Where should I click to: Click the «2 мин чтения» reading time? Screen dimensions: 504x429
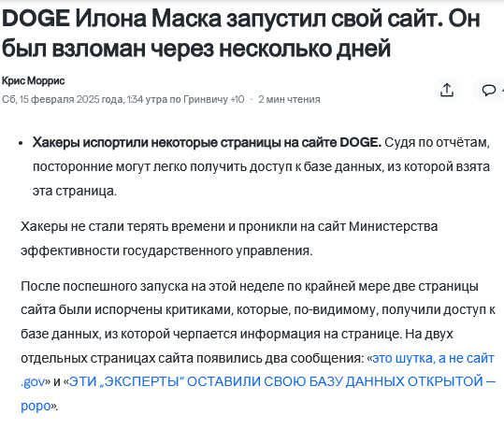click(289, 99)
